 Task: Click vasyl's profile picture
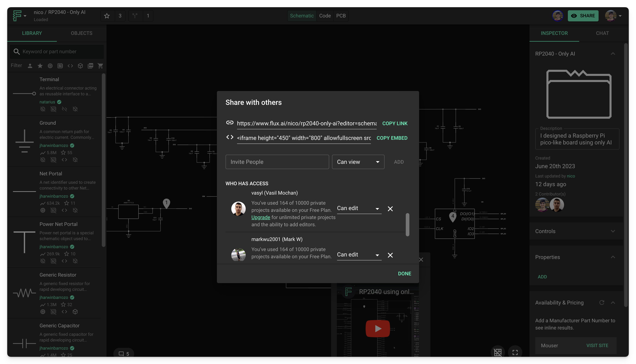[238, 209]
